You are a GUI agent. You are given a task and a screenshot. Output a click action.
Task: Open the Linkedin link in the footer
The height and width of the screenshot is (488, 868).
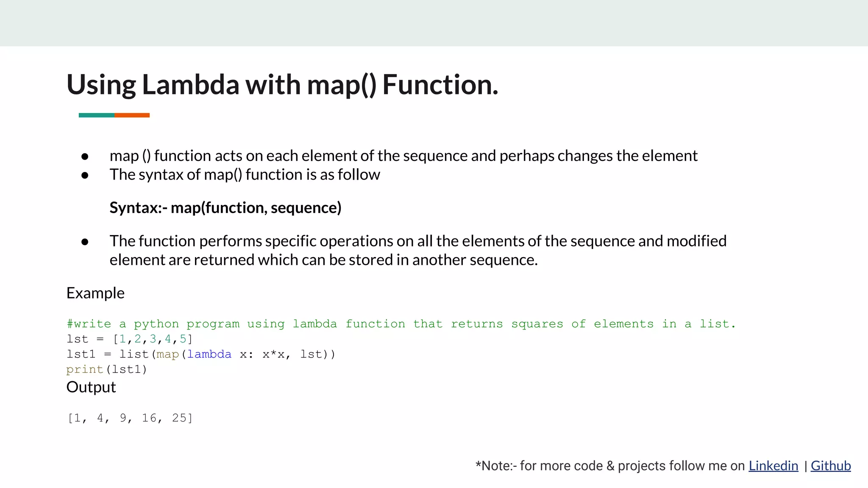(773, 466)
